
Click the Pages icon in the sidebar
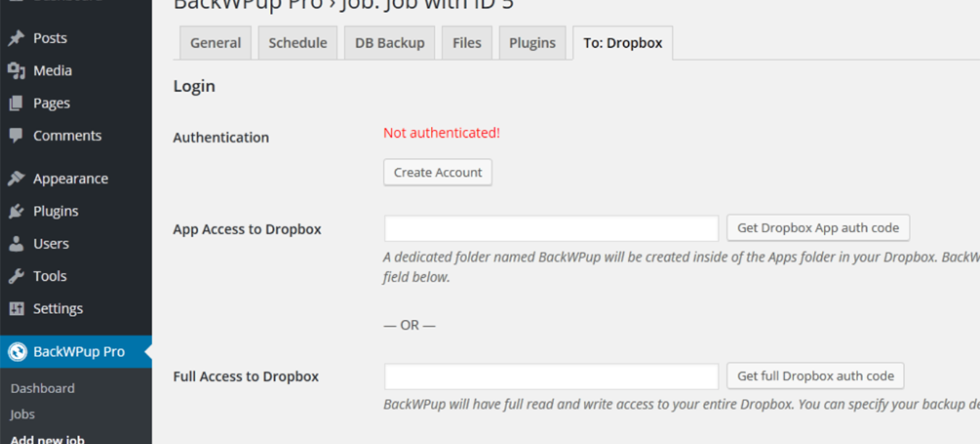pyautogui.click(x=16, y=103)
